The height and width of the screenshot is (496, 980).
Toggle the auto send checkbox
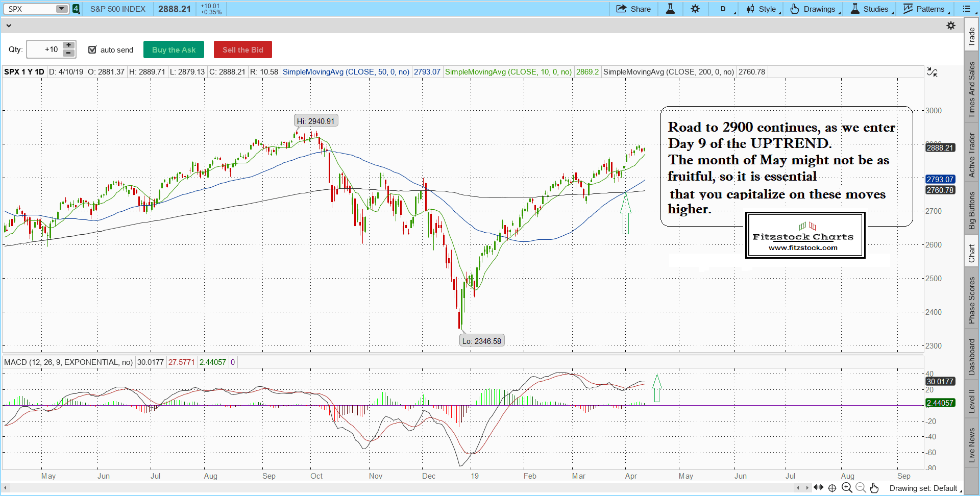click(92, 49)
